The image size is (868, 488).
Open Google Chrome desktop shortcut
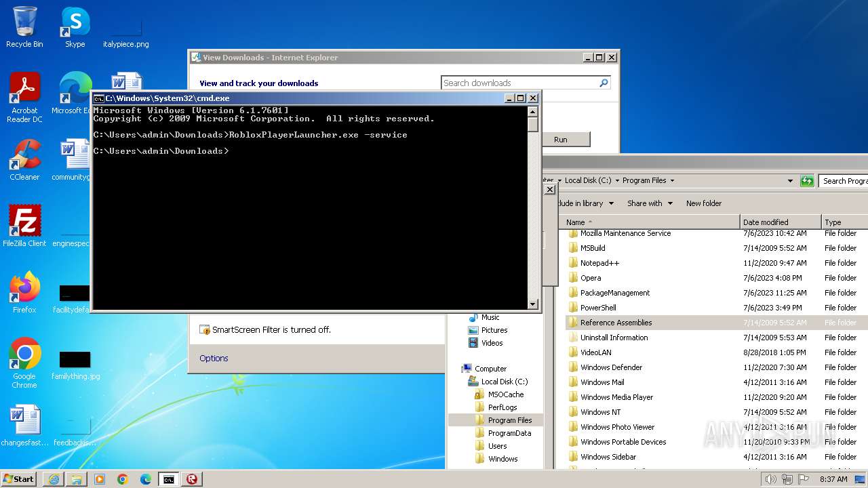pos(24,363)
